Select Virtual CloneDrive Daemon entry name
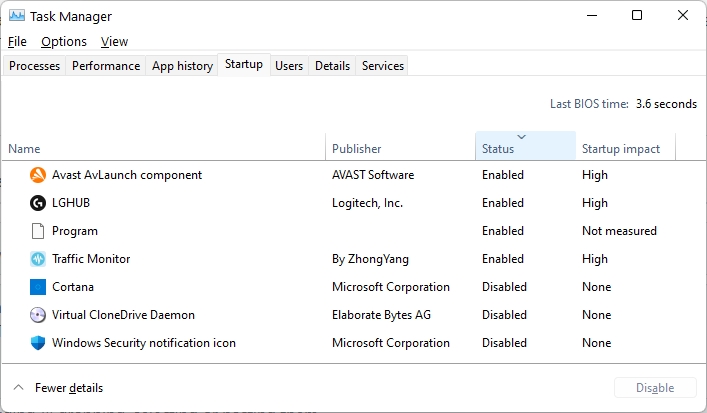Image resolution: width=707 pixels, height=413 pixels. coord(124,315)
